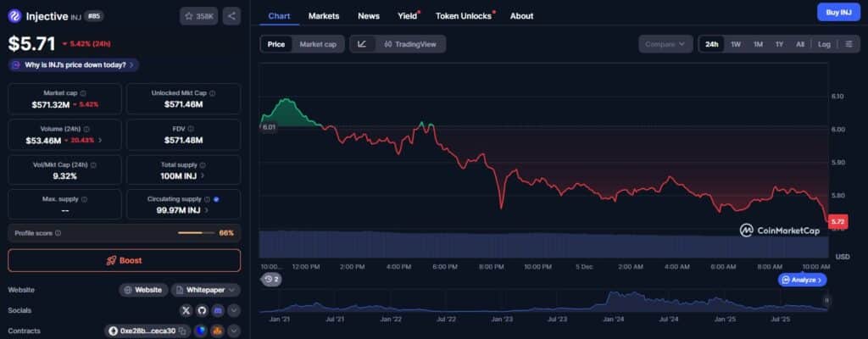Open chart settings menu icon
The image size is (868, 339).
[x=849, y=44]
